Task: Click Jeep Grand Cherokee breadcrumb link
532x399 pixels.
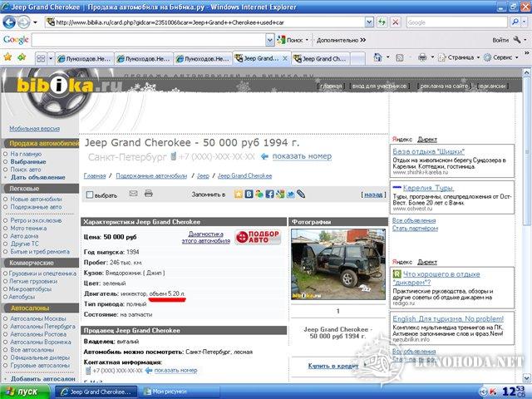Action: pos(244,175)
